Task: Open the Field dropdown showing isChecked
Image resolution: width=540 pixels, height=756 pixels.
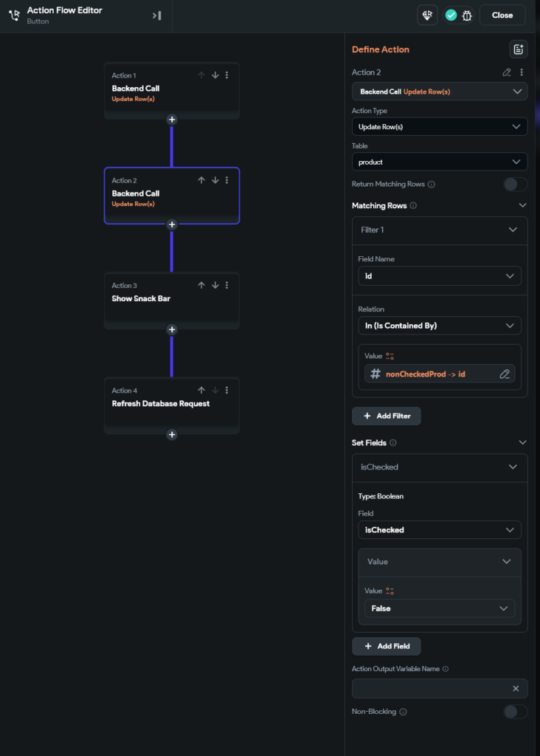Action: tap(440, 530)
